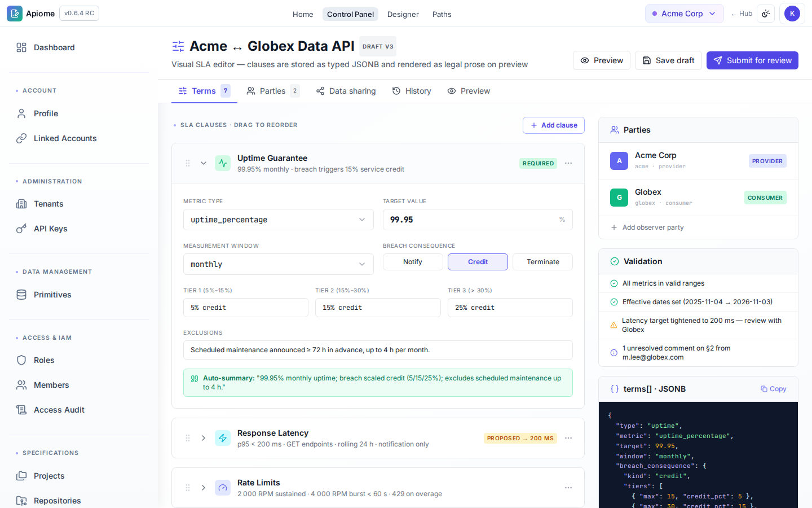
Task: Open Uptime Guarantee more options menu
Action: point(568,163)
